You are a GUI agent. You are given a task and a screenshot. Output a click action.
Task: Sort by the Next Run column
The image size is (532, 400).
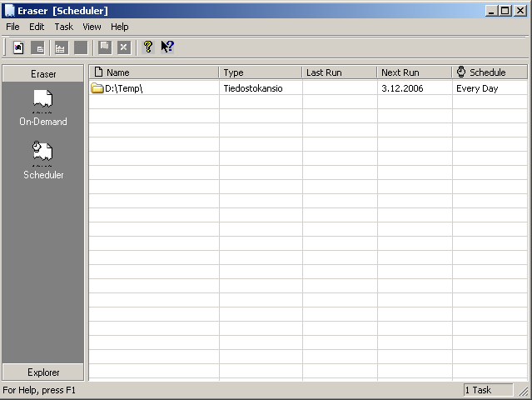point(415,72)
